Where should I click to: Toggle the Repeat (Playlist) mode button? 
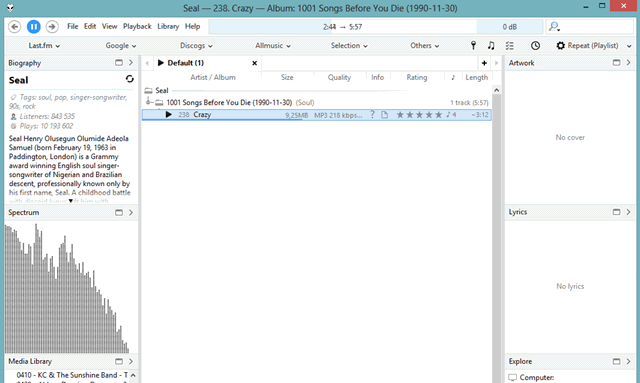coord(587,45)
